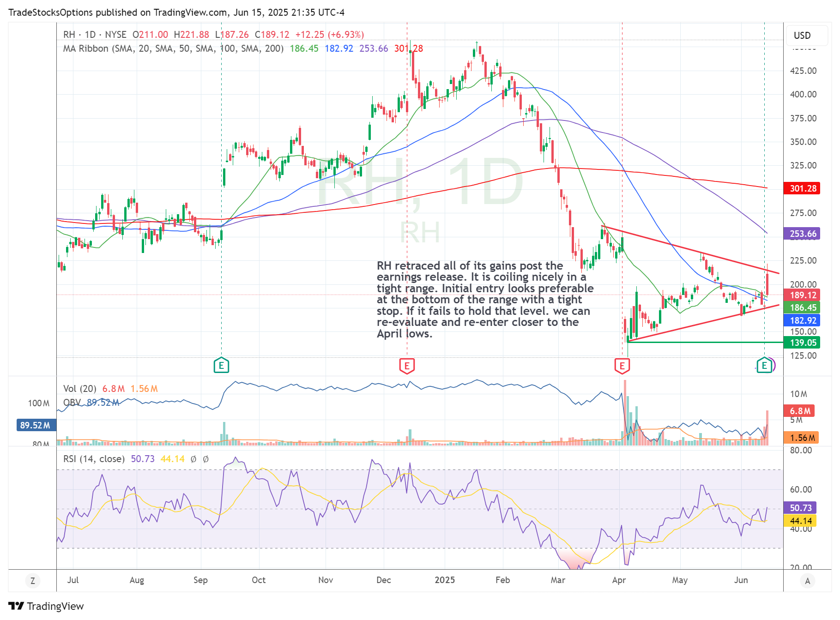
Task: Select the 139.05 support line price label
Action: [802, 343]
